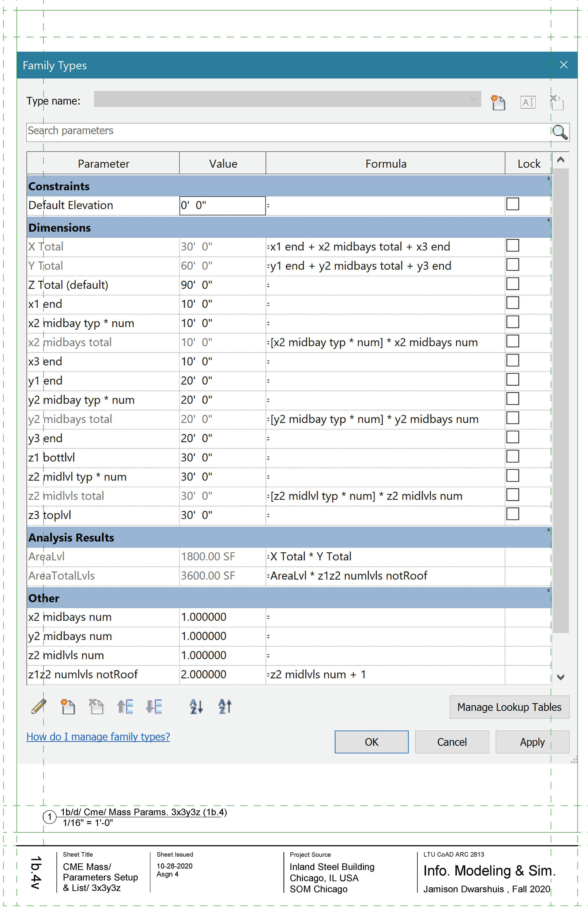This screenshot has height=909, width=588.
Task: Click the Move Parameter Up icon
Action: click(x=125, y=706)
